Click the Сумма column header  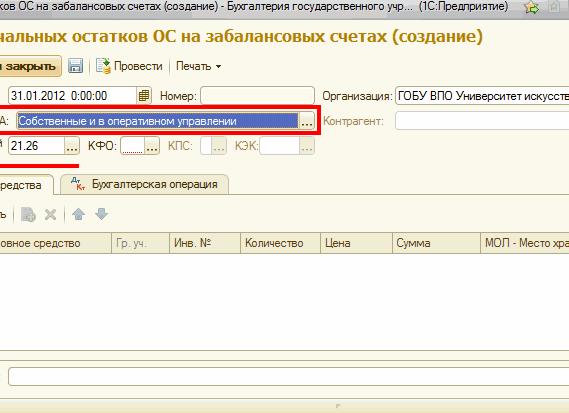click(437, 243)
